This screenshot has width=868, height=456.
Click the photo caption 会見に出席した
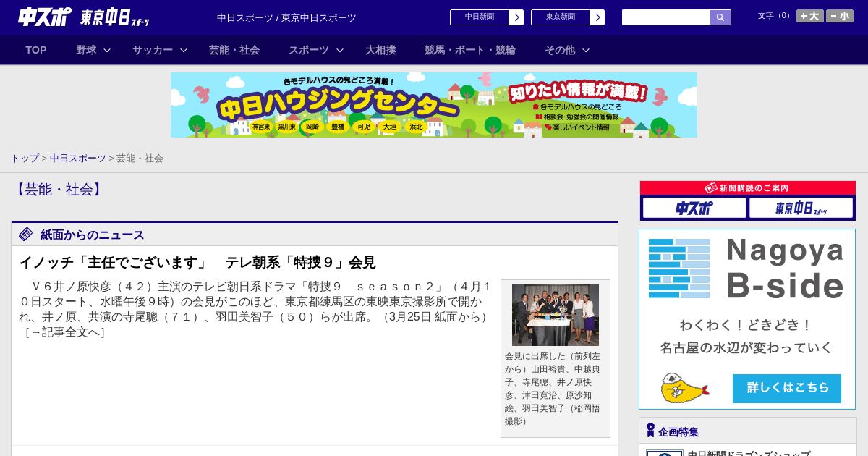tap(553, 388)
